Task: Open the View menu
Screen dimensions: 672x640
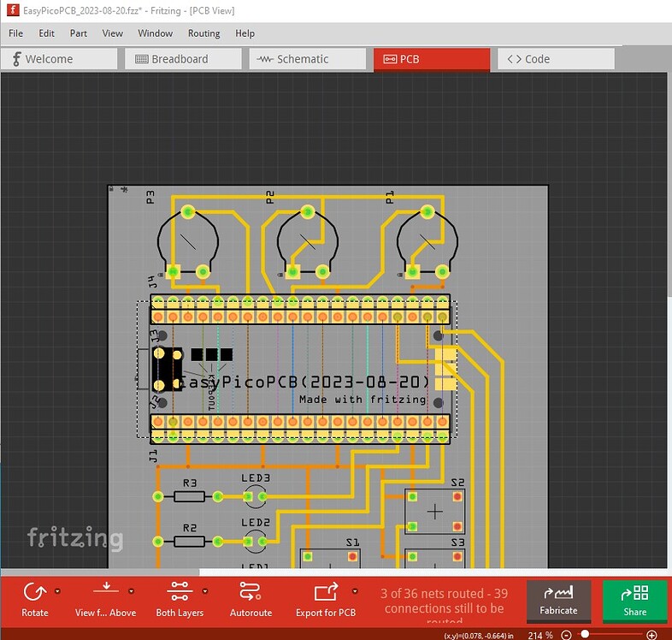Action: pyautogui.click(x=112, y=33)
